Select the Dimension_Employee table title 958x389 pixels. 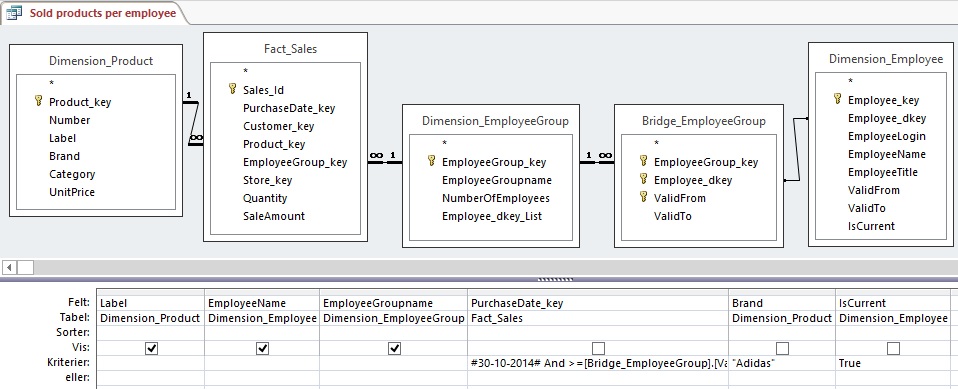pyautogui.click(x=886, y=59)
